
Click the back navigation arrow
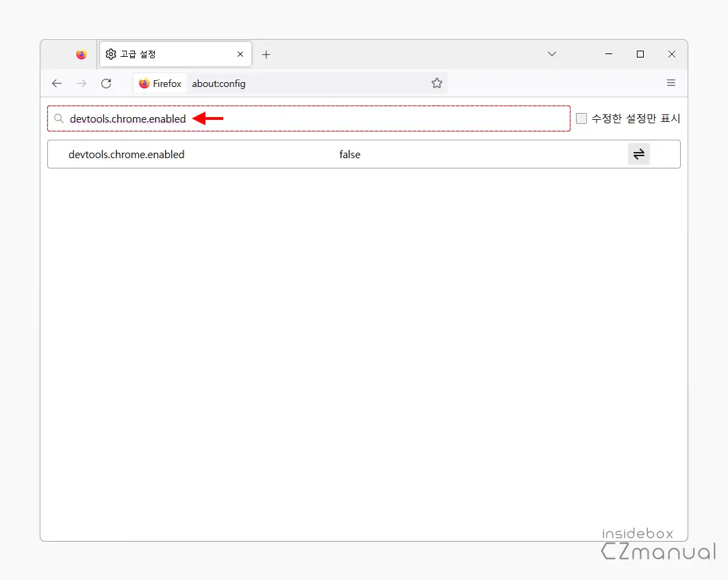click(57, 83)
